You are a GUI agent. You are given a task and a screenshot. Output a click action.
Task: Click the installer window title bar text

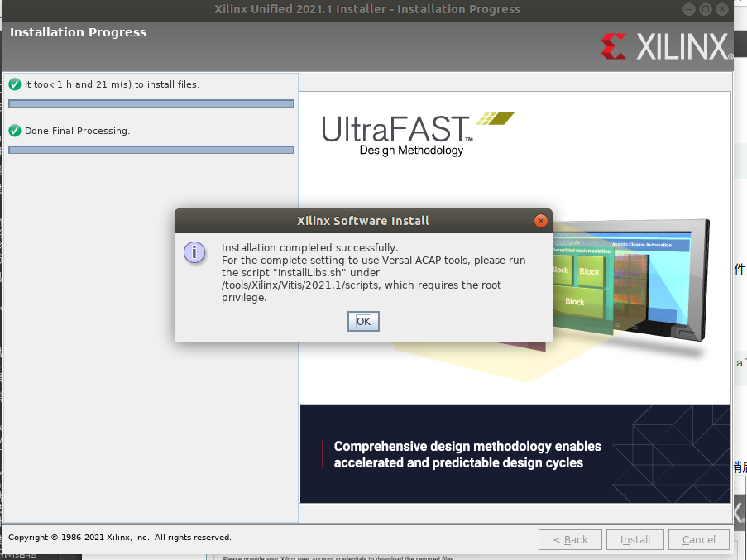(366, 9)
